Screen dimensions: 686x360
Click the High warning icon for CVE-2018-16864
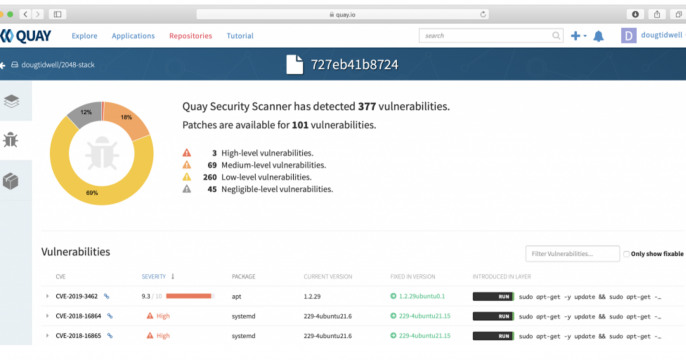150,315
